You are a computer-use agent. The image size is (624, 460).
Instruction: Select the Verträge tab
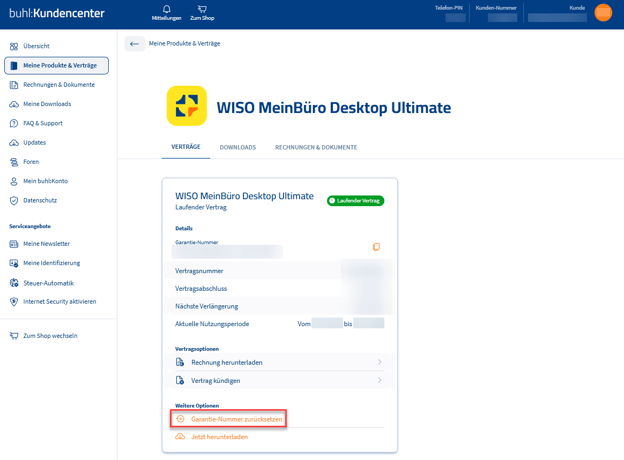[186, 147]
